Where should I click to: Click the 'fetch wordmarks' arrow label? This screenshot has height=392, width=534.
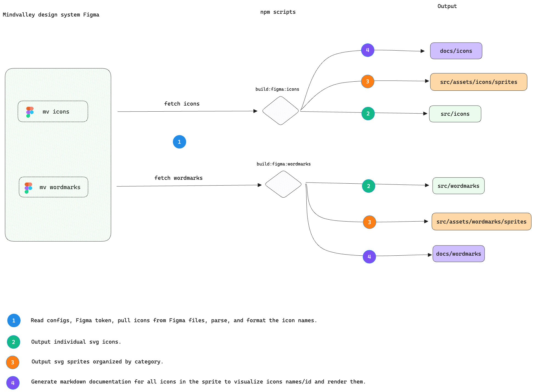(179, 178)
